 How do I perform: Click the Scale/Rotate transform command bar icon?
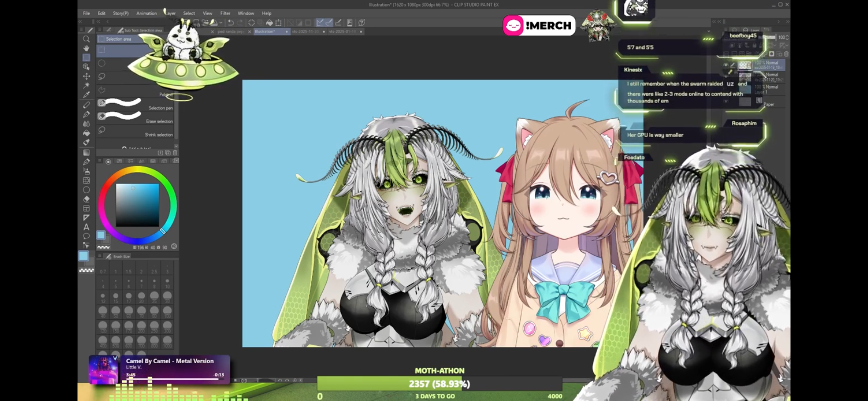279,23
